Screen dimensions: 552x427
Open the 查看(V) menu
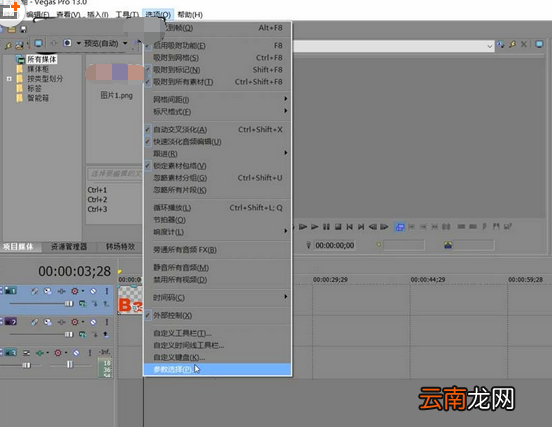click(68, 15)
